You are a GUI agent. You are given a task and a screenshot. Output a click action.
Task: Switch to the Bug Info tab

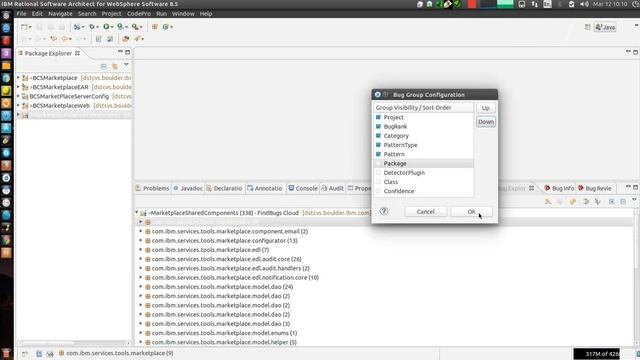[559, 188]
